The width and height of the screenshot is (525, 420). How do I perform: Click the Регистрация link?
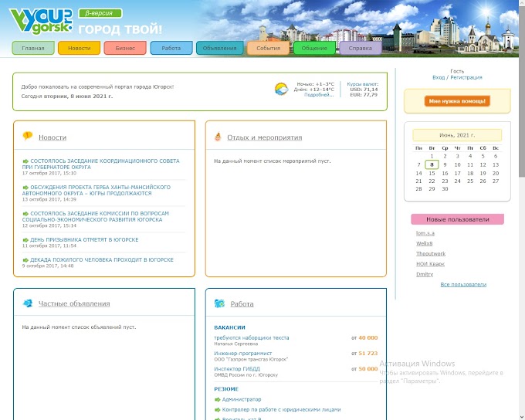tap(466, 77)
